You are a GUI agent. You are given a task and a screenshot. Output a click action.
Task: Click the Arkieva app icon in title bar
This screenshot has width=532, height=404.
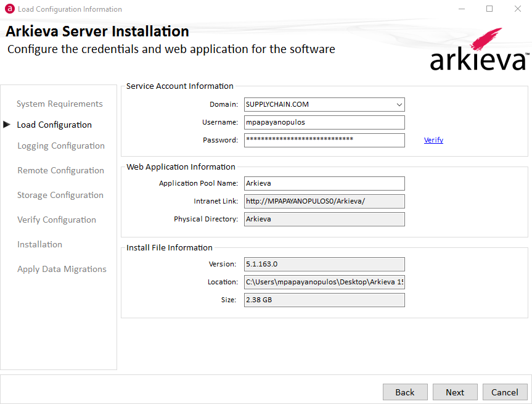(x=9, y=9)
